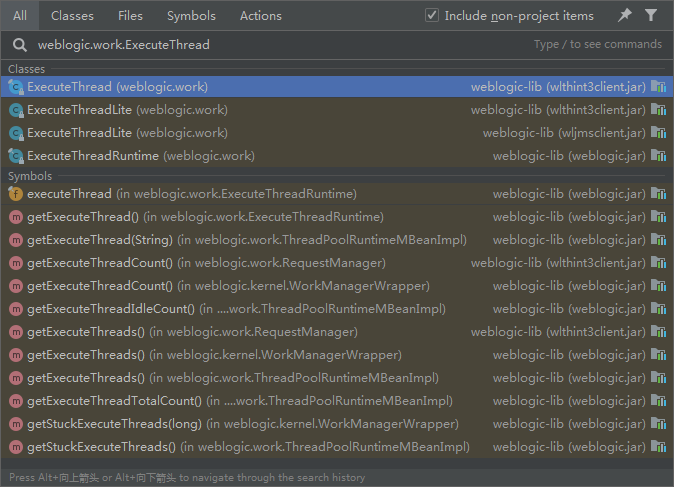Viewport: 674px width, 487px height.
Task: Select executeThread field in ExecuteThreadRuntime
Action: click(337, 194)
